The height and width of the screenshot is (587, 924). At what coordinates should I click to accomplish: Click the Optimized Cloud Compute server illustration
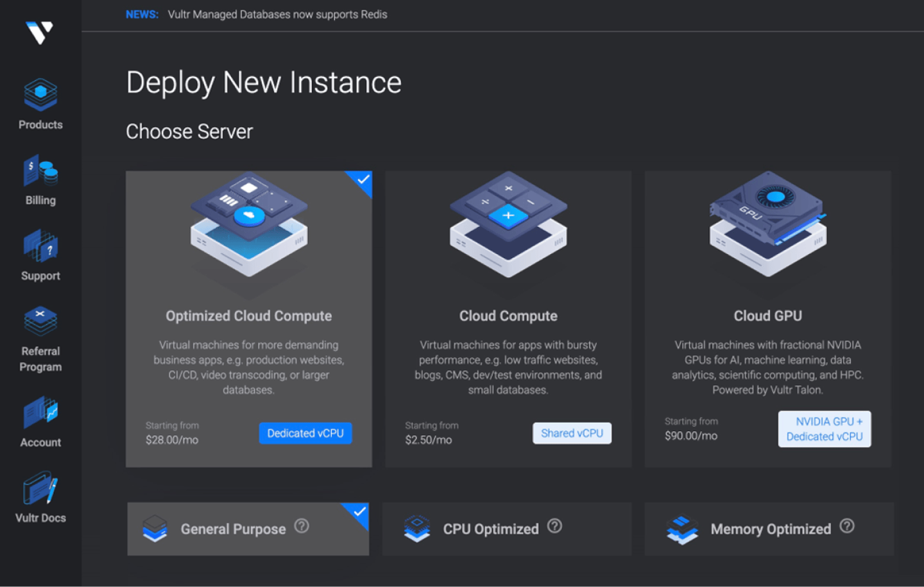pyautogui.click(x=249, y=224)
